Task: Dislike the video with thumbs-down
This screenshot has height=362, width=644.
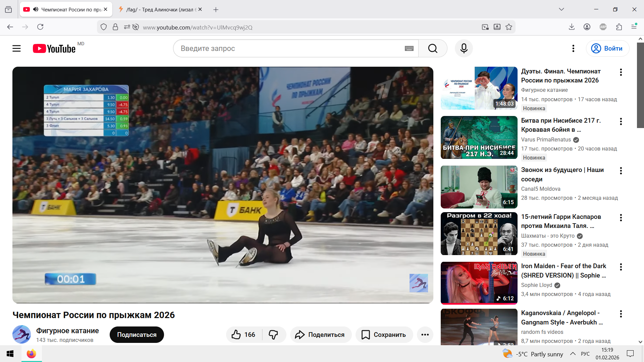Action: tap(273, 335)
